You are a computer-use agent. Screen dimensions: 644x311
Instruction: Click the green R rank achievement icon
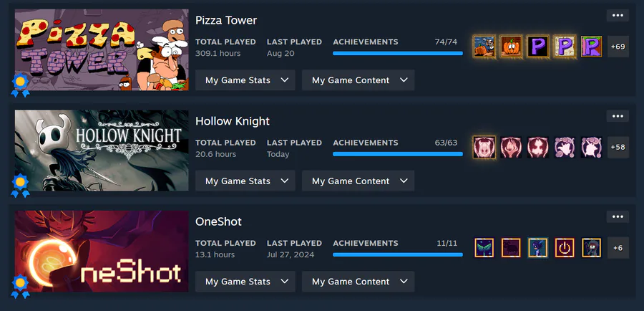[592, 47]
